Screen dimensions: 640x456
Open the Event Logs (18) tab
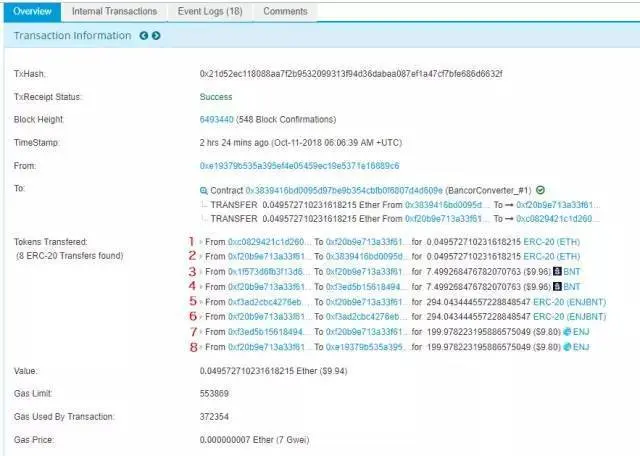(210, 11)
